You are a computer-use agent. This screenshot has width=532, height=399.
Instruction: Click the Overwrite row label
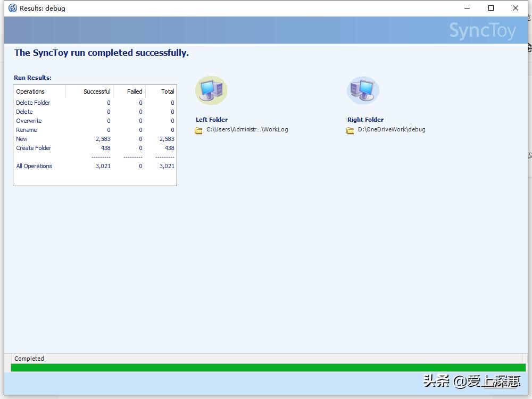coord(29,121)
